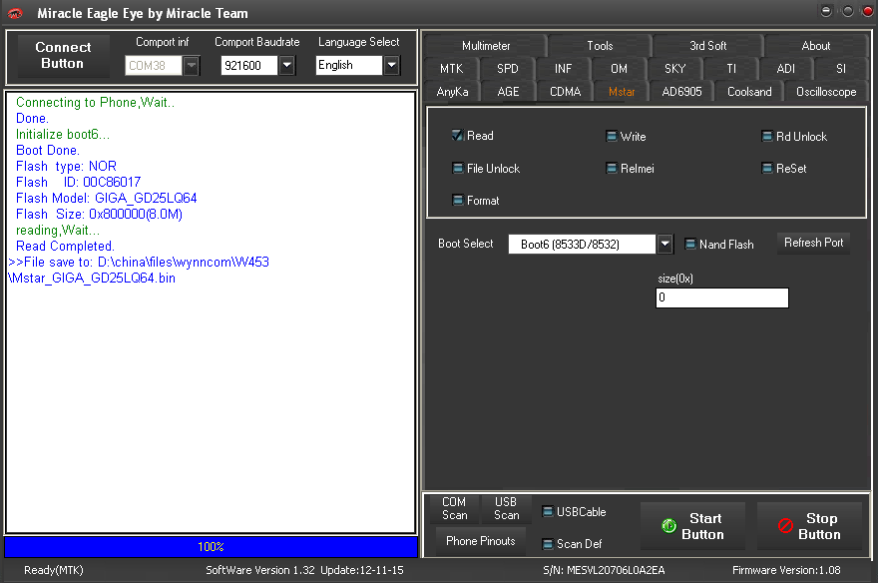Click the blue 100% progress bar
This screenshot has width=878, height=583.
click(211, 547)
